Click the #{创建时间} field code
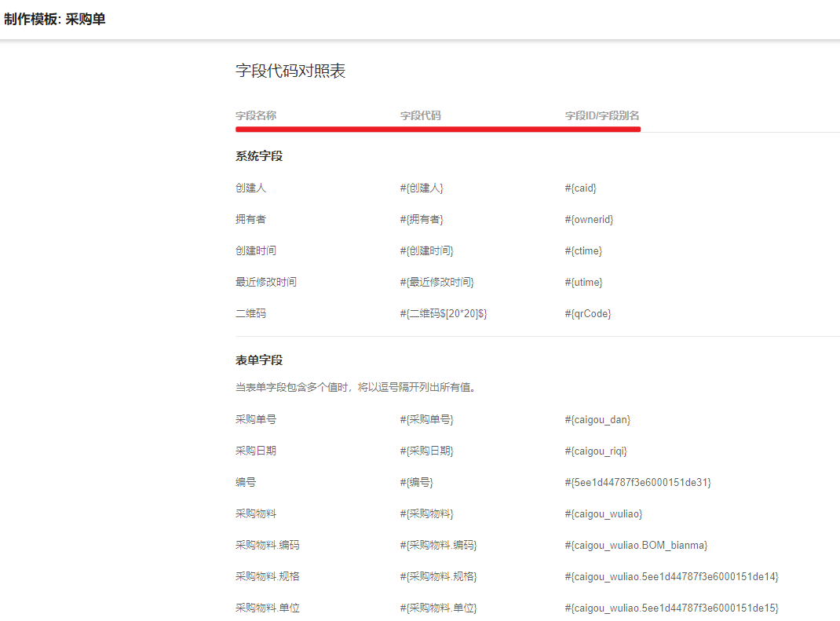Screen dimensions: 840x621 click(427, 251)
